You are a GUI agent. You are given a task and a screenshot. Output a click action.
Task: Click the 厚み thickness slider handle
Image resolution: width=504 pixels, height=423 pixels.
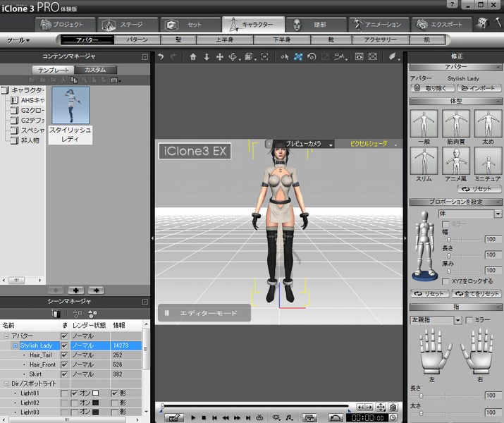tap(449, 271)
